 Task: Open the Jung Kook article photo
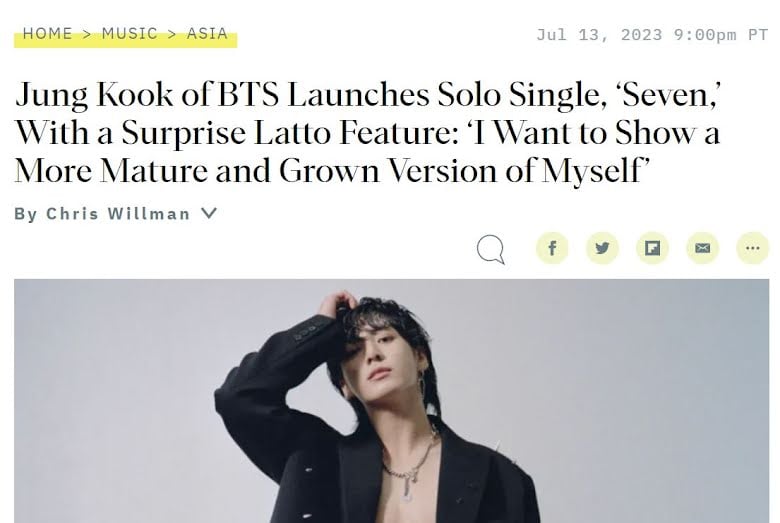coord(391,400)
